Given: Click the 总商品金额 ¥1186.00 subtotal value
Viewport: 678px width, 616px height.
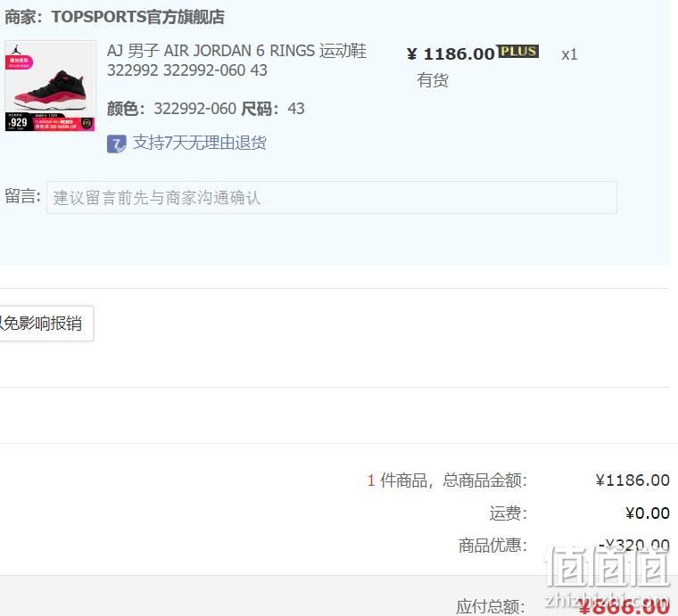Looking at the screenshot, I should coord(633,480).
